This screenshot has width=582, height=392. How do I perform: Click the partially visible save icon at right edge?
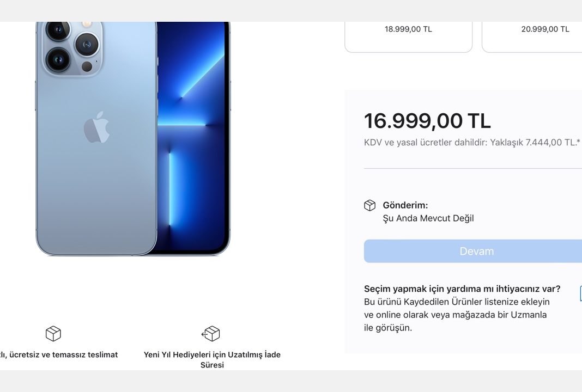point(580,293)
